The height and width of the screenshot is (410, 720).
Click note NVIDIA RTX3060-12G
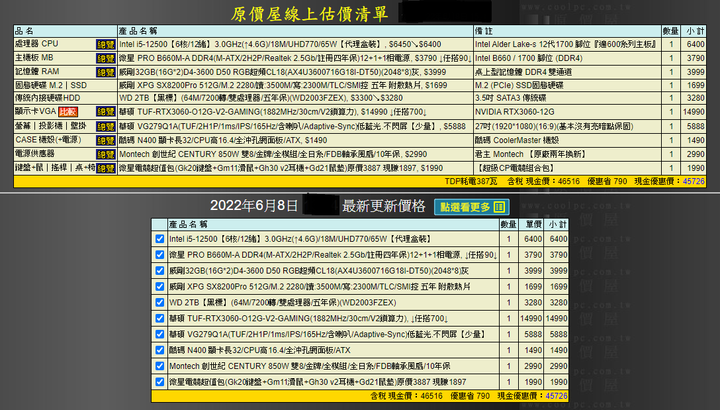515,112
